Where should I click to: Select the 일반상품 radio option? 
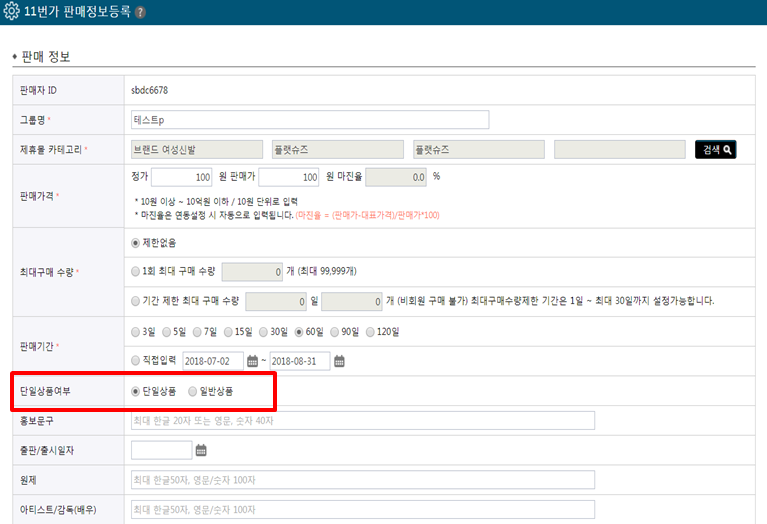point(194,391)
